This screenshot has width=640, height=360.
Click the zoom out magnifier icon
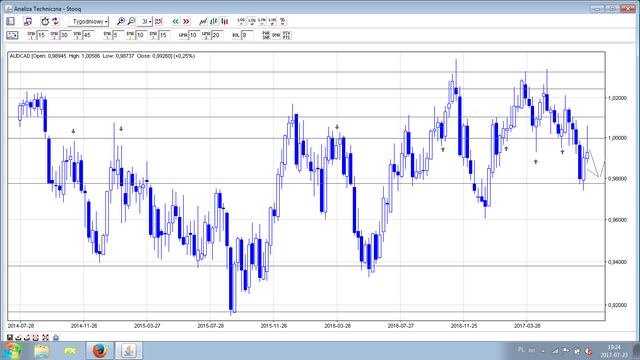(131, 21)
